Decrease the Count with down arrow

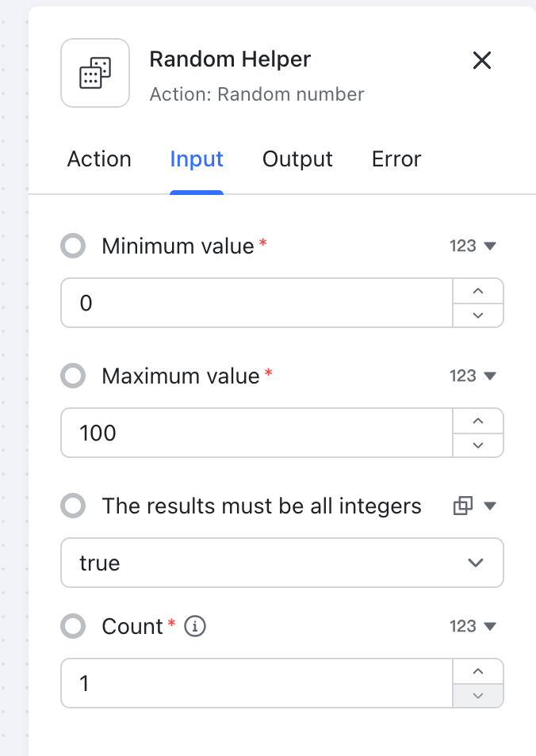click(477, 695)
